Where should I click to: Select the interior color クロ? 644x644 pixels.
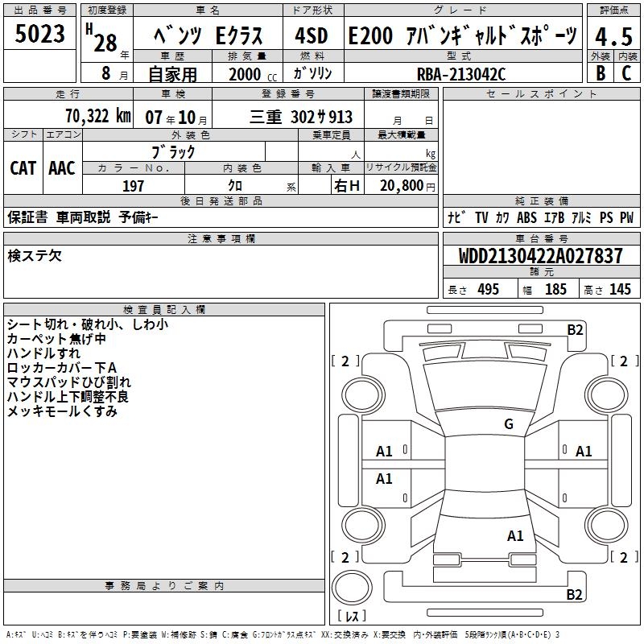[235, 186]
